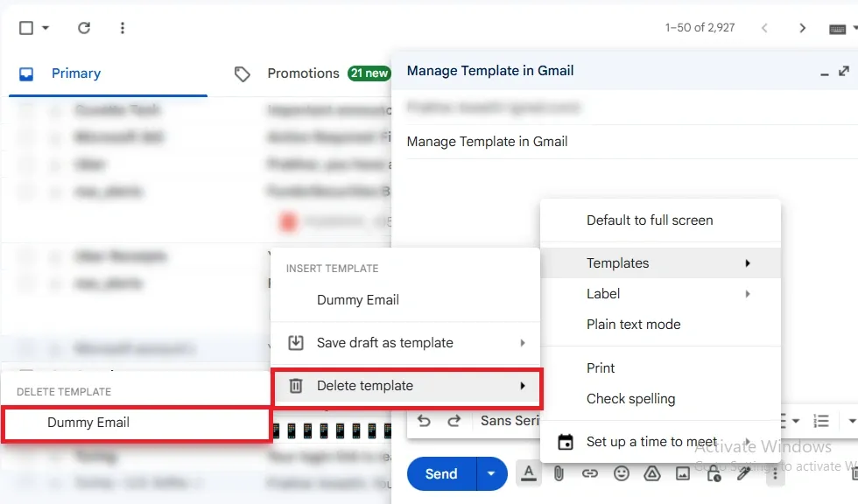The image size is (858, 504).
Task: Click the undo arrow in formatting bar
Action: click(x=424, y=421)
